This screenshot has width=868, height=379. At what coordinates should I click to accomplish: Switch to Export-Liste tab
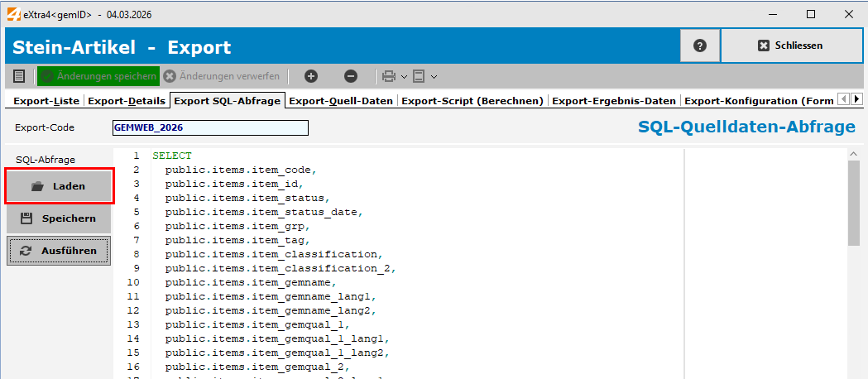tap(46, 101)
